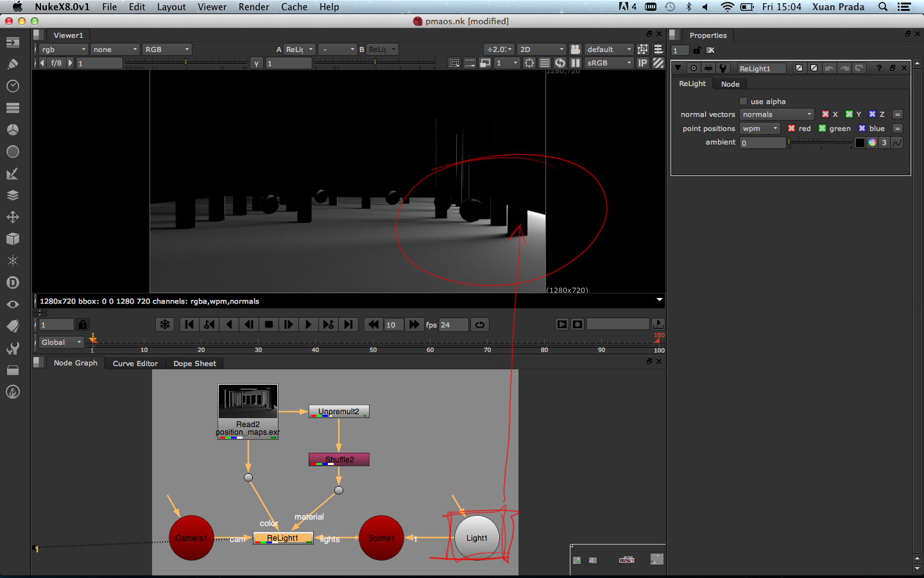Screen dimensions: 924x578
Task: Open the 3D nodes cube icon
Action: (12, 239)
